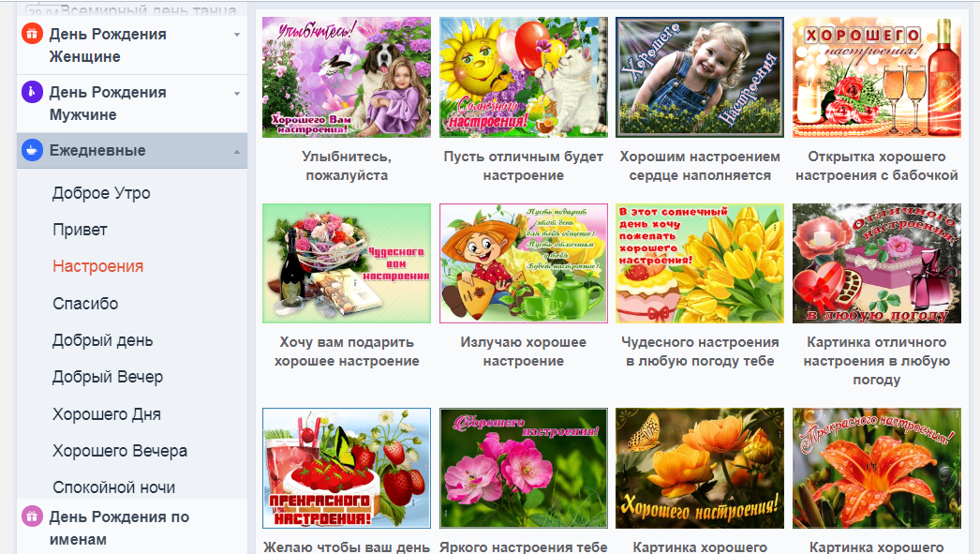The width and height of the screenshot is (980, 554).
Task: Select the highlighted Настроения item
Action: pos(97,266)
